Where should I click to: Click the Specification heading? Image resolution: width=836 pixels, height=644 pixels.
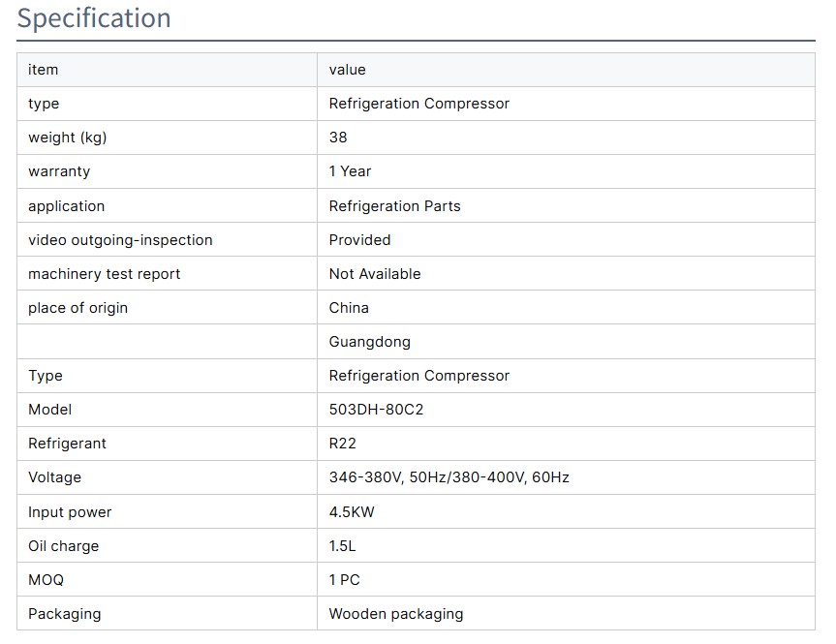[x=94, y=18]
